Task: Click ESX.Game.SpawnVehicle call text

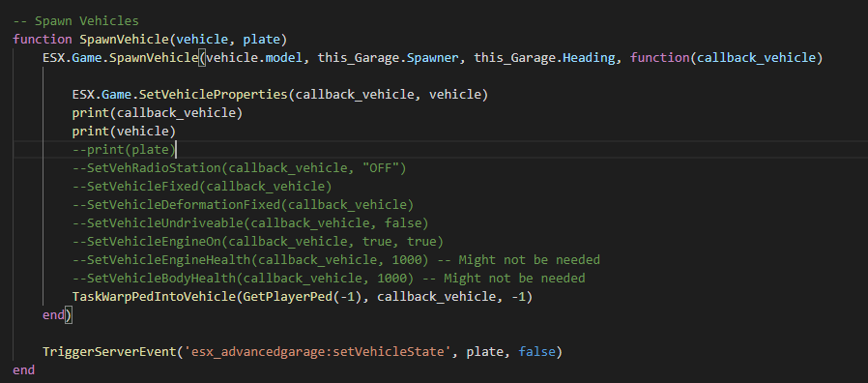Action: [x=120, y=58]
